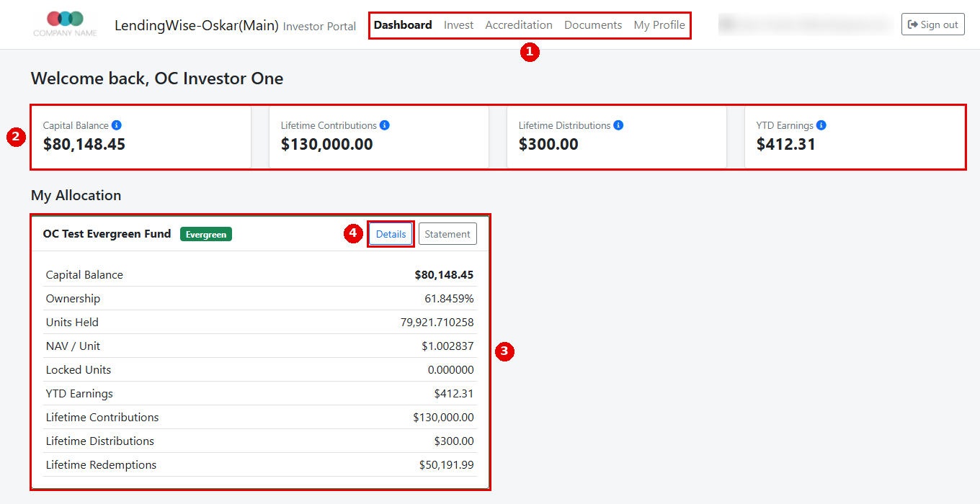Screen dimensions: 980x504
Task: Click the Sign out button
Action: tap(933, 24)
